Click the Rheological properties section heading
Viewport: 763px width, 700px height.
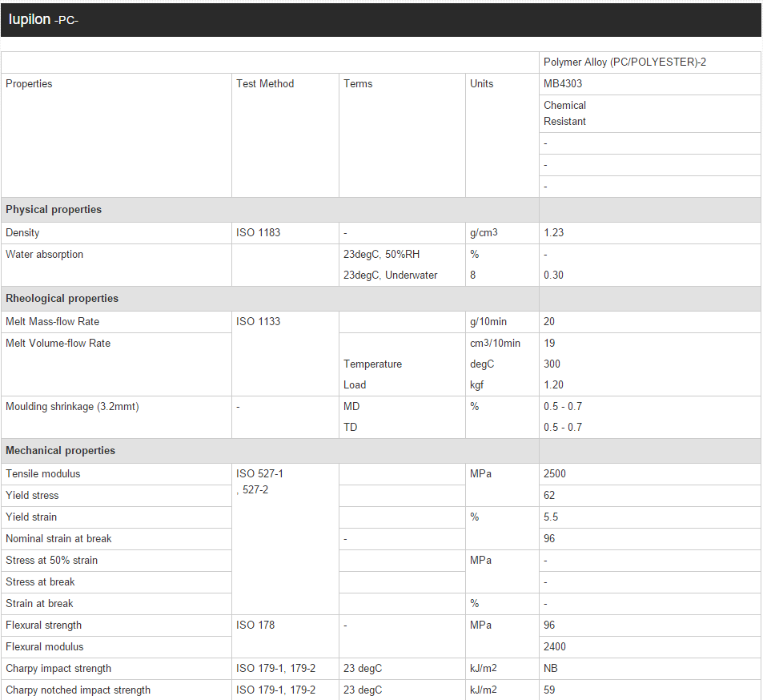62,299
